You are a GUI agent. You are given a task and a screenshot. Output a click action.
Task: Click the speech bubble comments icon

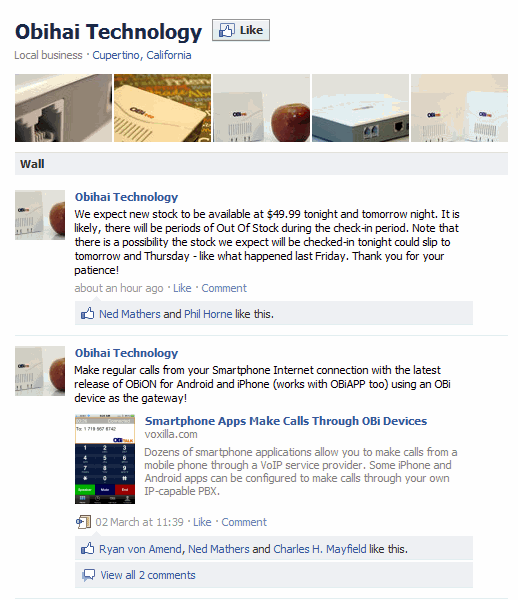tap(88, 575)
